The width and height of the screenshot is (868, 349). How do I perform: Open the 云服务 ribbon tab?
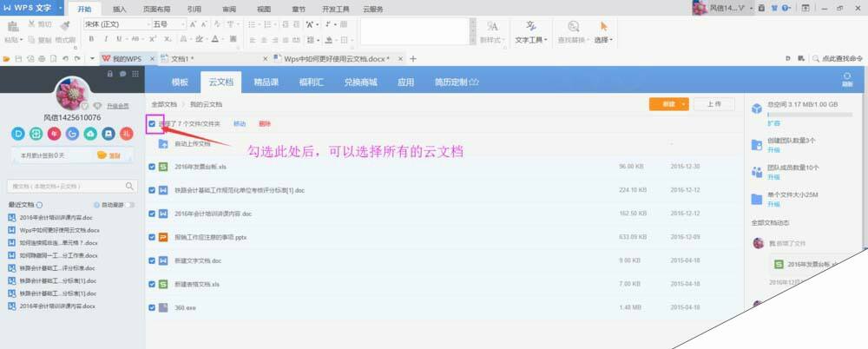click(373, 9)
